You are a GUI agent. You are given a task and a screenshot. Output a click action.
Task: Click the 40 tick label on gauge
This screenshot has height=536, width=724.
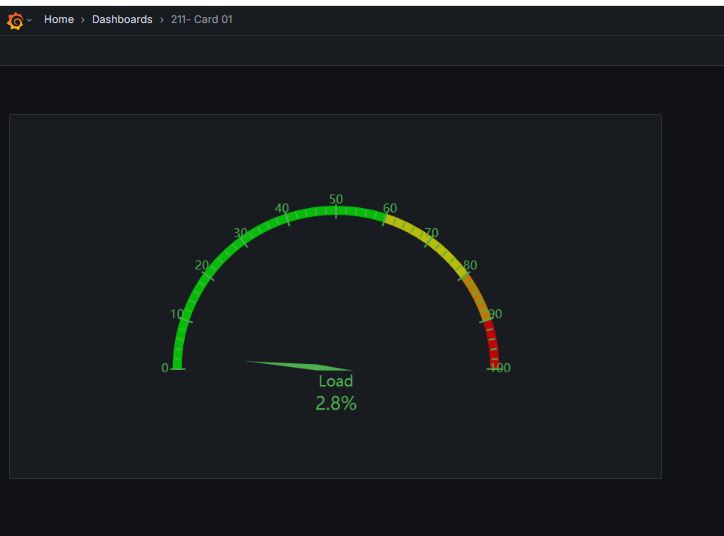pos(282,208)
